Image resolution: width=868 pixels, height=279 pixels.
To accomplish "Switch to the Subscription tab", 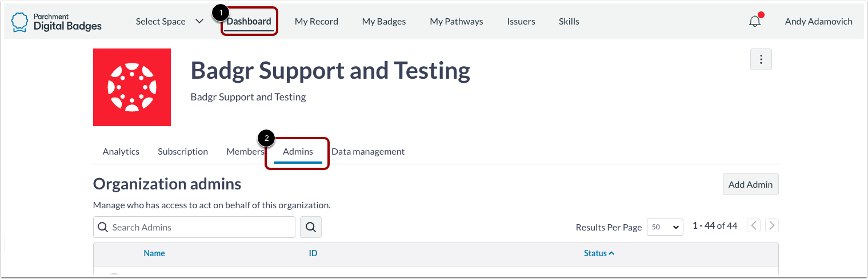I will click(183, 152).
